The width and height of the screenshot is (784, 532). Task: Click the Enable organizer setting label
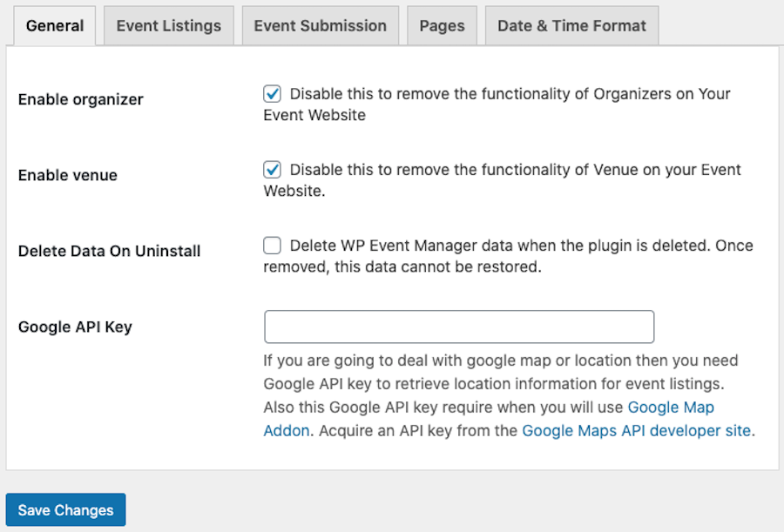coord(80,99)
